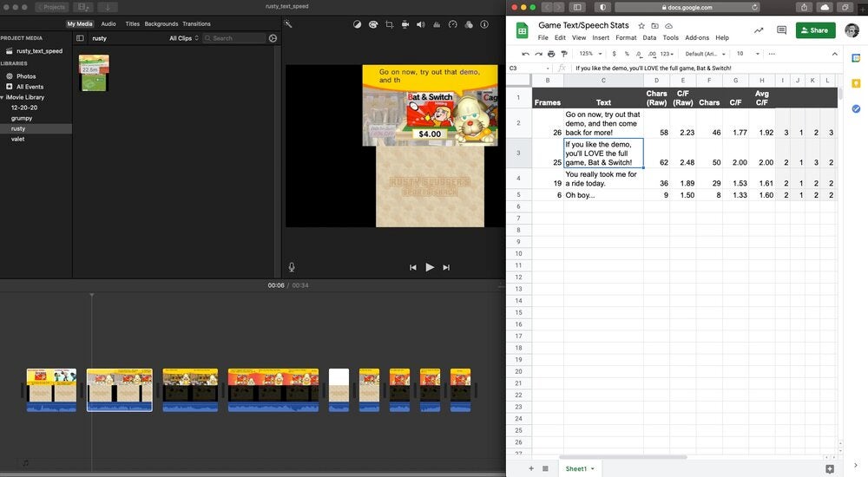Open the 125% zoom dropdown
The width and height of the screenshot is (868, 477).
point(590,54)
